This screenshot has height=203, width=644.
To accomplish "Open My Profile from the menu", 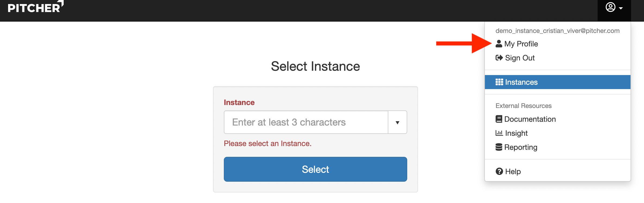I will pos(521,44).
